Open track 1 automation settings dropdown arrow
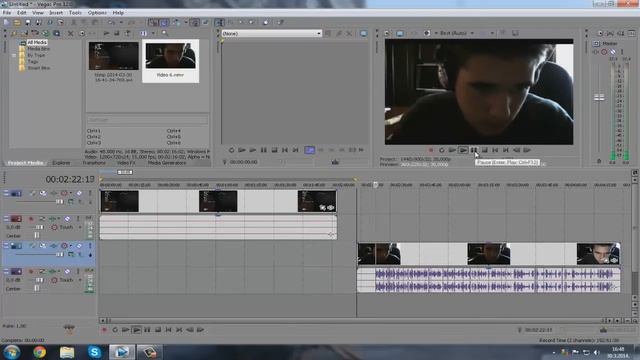Image resolution: width=640 pixels, height=360 pixels. (71, 193)
